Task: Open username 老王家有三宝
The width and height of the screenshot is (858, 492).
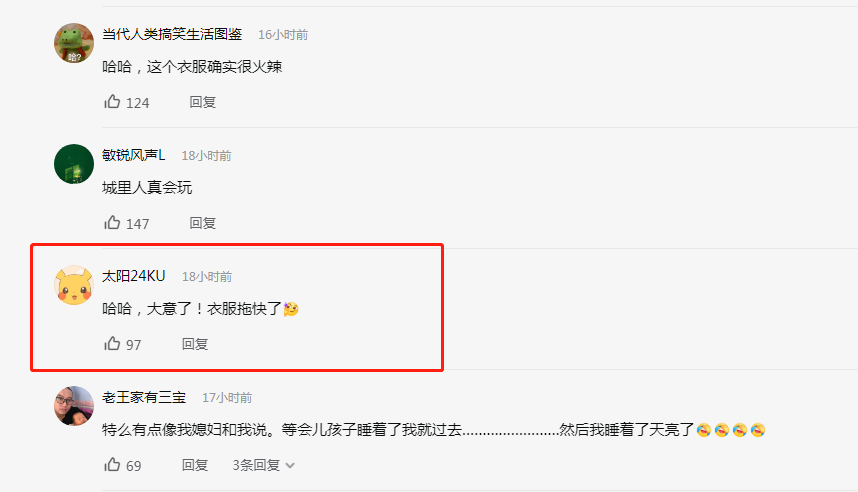Action: [x=144, y=397]
